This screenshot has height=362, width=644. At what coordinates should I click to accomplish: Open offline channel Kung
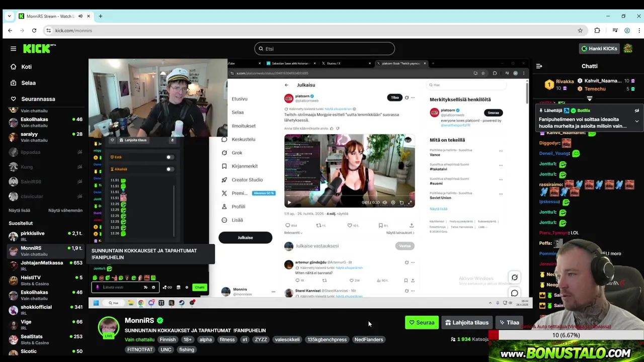coord(45,167)
